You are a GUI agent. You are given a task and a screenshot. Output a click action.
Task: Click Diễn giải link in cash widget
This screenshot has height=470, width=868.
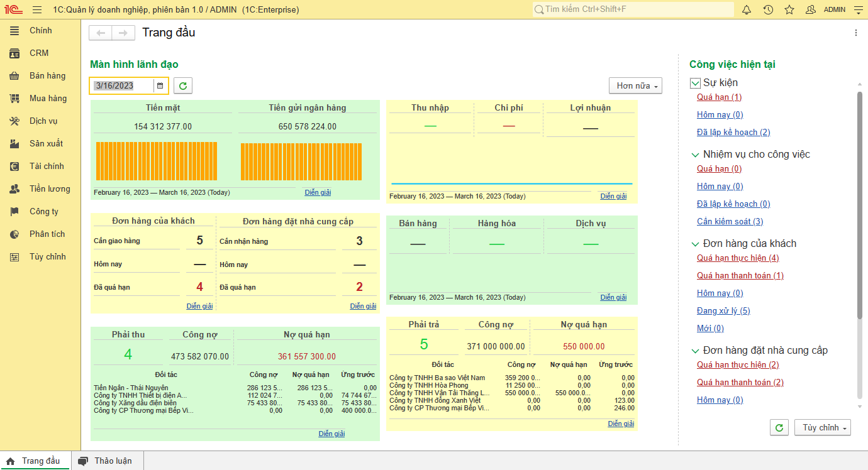click(x=318, y=192)
